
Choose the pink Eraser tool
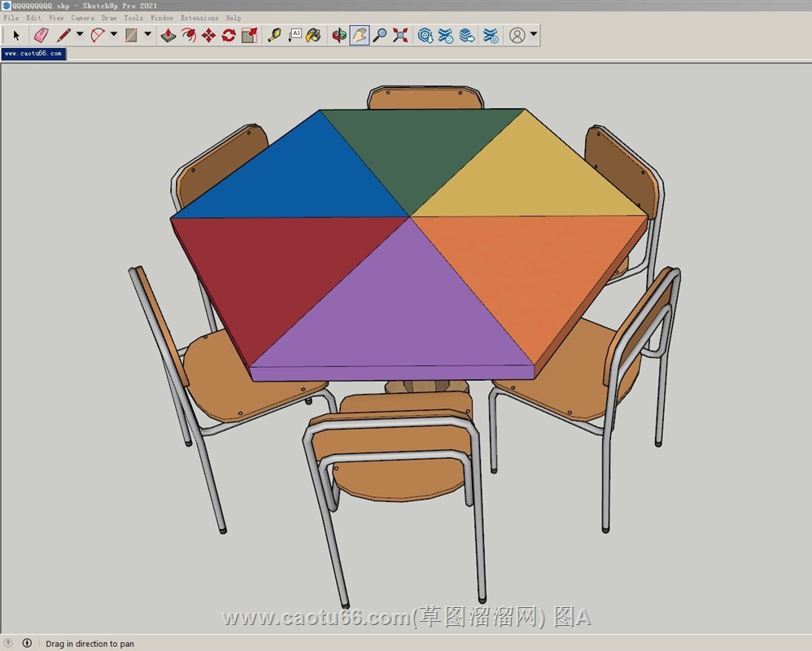41,35
